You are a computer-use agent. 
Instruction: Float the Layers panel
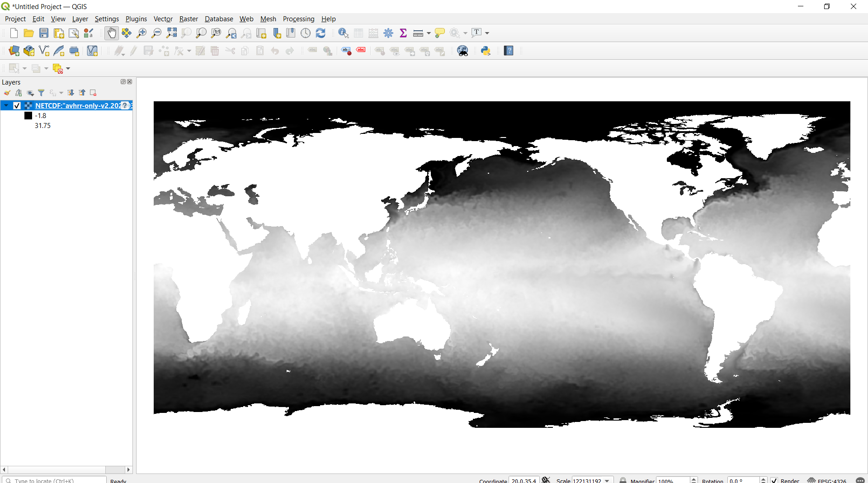point(123,82)
